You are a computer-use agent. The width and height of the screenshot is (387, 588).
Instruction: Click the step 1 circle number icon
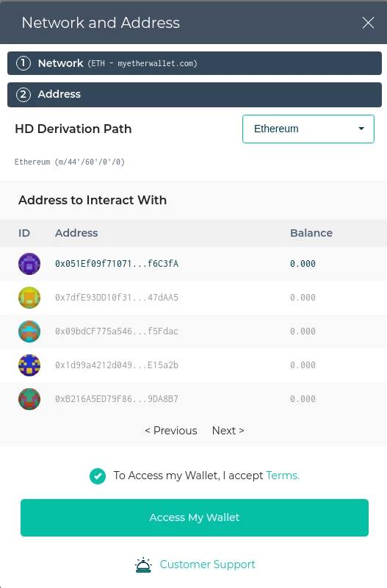point(23,63)
